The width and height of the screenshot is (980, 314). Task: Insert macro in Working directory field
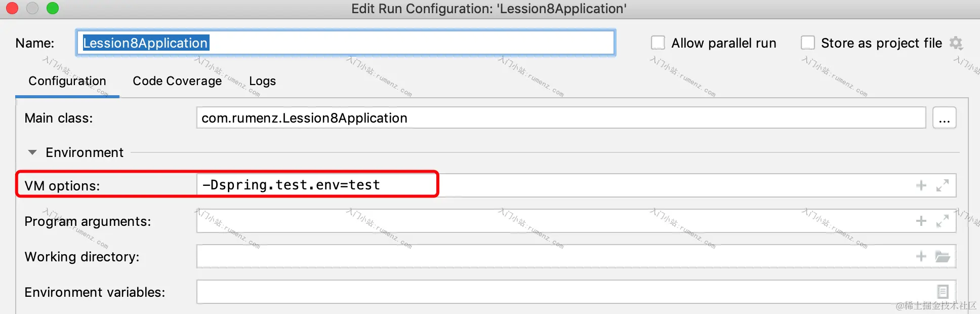(x=921, y=256)
